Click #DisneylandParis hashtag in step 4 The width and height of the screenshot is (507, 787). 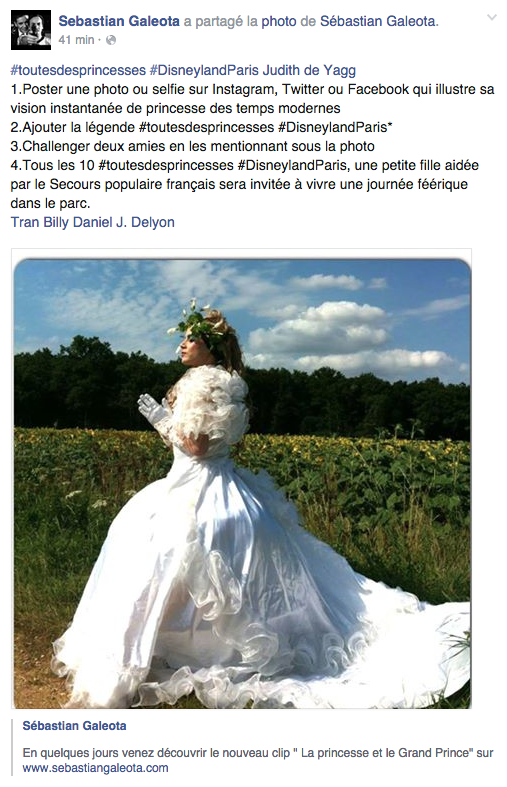pos(292,165)
